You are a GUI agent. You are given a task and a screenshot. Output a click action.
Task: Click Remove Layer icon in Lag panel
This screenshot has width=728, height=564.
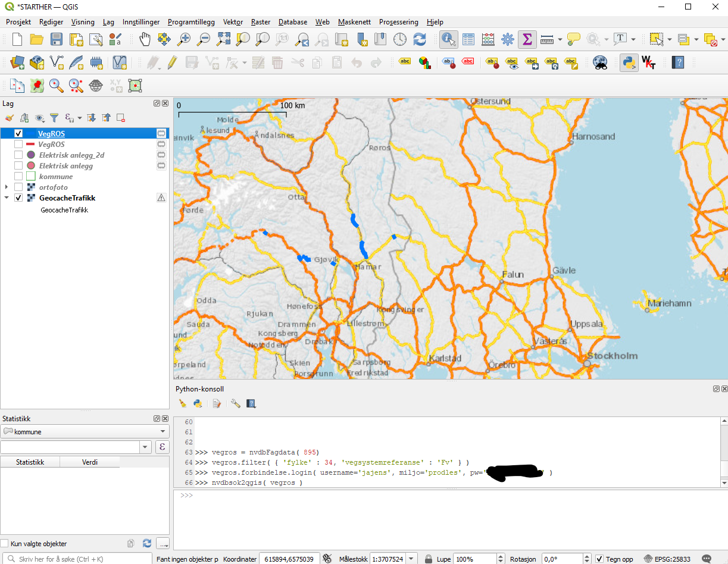120,118
